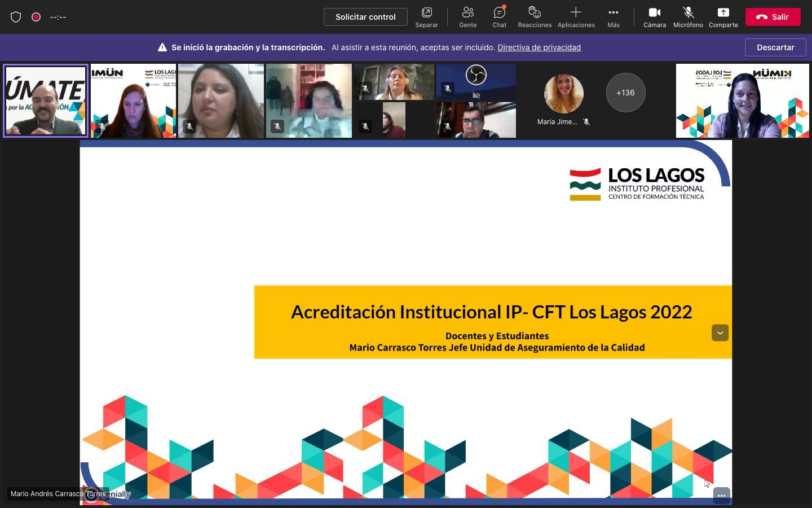Open the Gente participants panel
Screen dimensions: 812x508
coord(467,17)
